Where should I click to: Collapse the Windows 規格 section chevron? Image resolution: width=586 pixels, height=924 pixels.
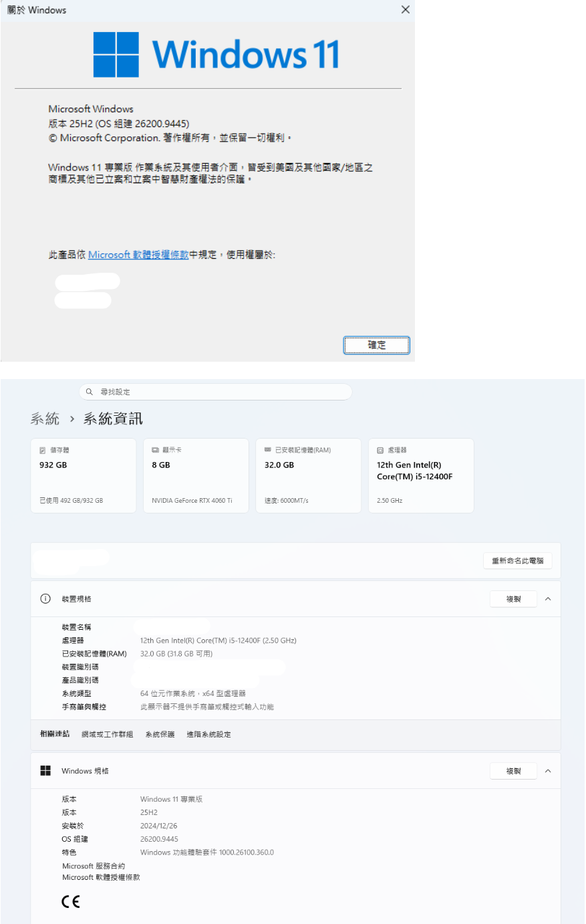[x=548, y=771]
